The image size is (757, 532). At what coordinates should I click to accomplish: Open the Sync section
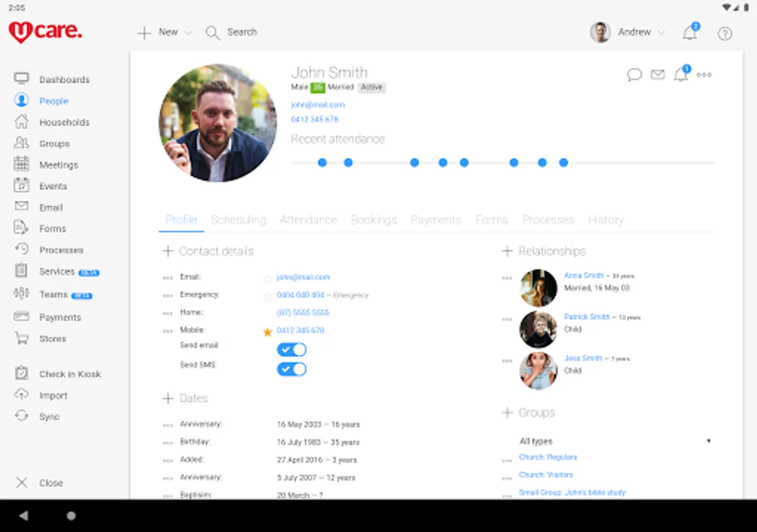[x=49, y=416]
